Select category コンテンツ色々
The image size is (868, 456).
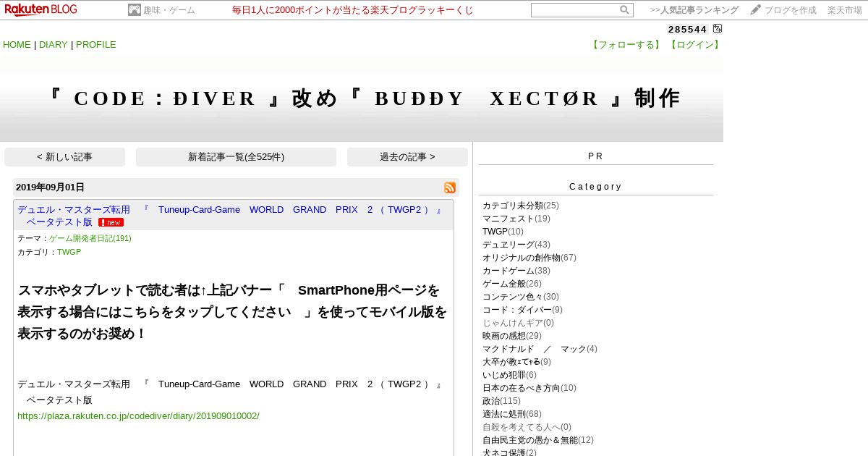(513, 297)
